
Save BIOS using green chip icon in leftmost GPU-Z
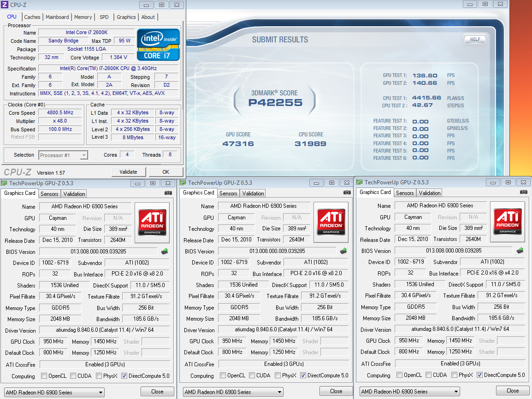[165, 252]
